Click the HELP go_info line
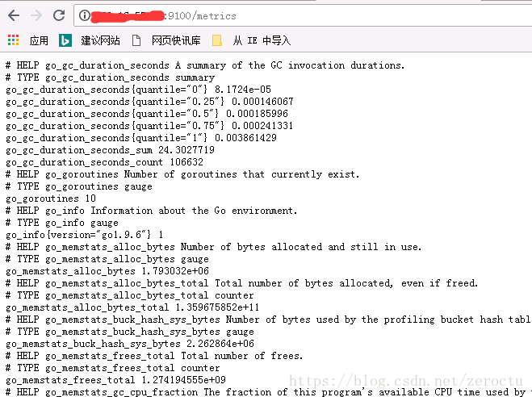This screenshot has height=397, width=532. click(151, 211)
